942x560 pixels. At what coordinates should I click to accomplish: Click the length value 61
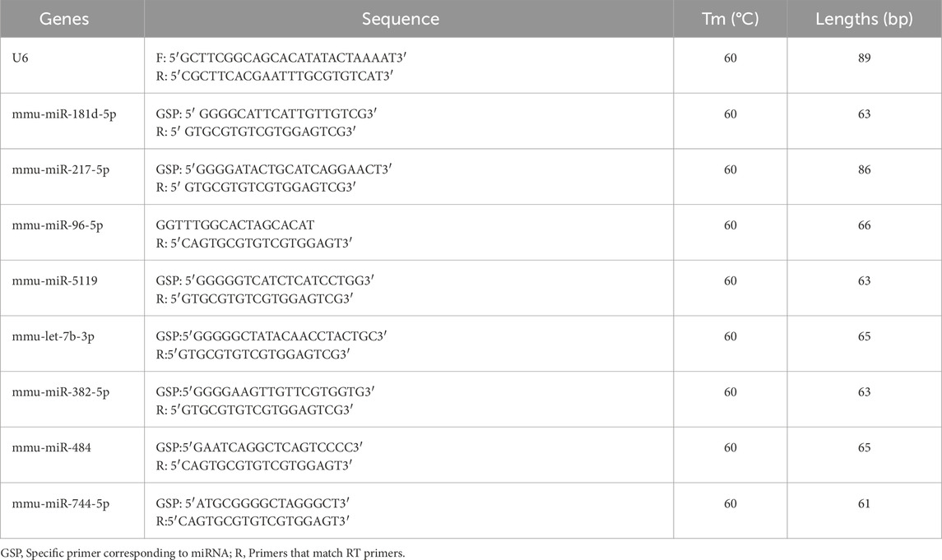click(x=864, y=503)
